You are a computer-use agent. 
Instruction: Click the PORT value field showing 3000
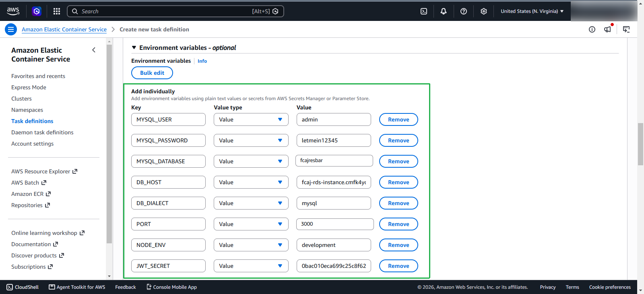335,224
